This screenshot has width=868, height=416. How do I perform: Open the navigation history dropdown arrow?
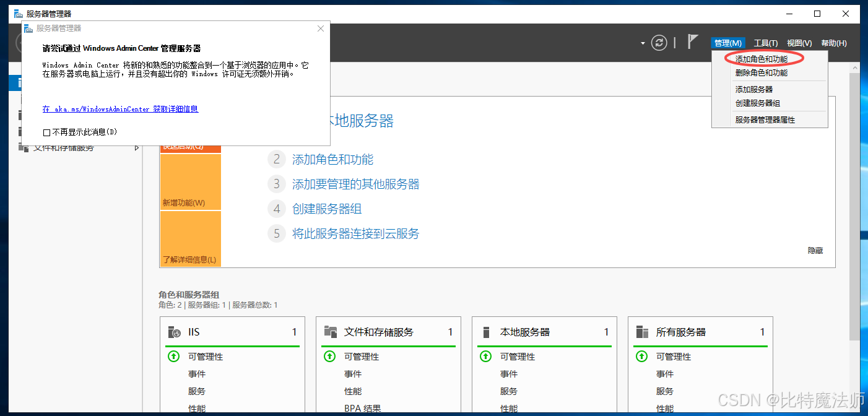pos(643,43)
